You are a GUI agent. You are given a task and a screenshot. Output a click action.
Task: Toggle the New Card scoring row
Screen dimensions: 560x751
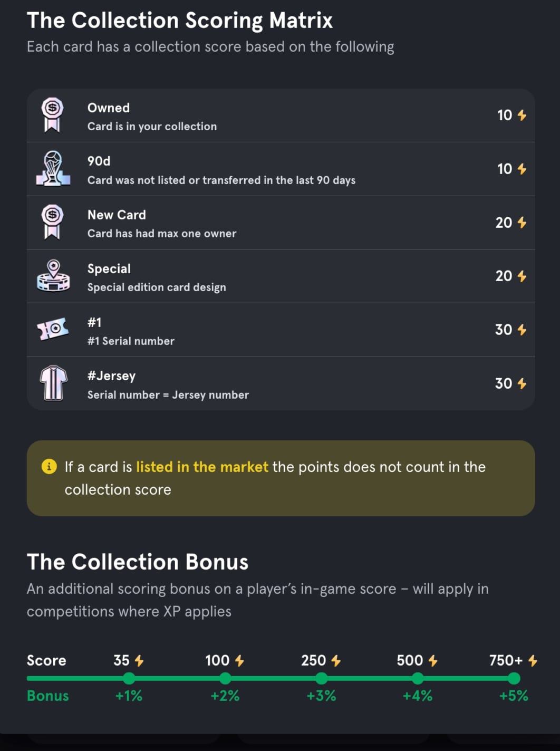(x=280, y=222)
